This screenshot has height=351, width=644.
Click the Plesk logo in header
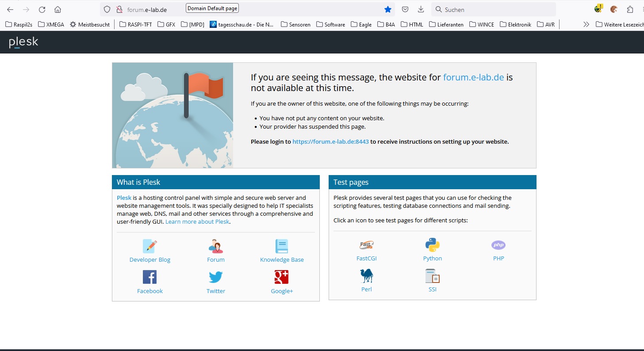(23, 42)
